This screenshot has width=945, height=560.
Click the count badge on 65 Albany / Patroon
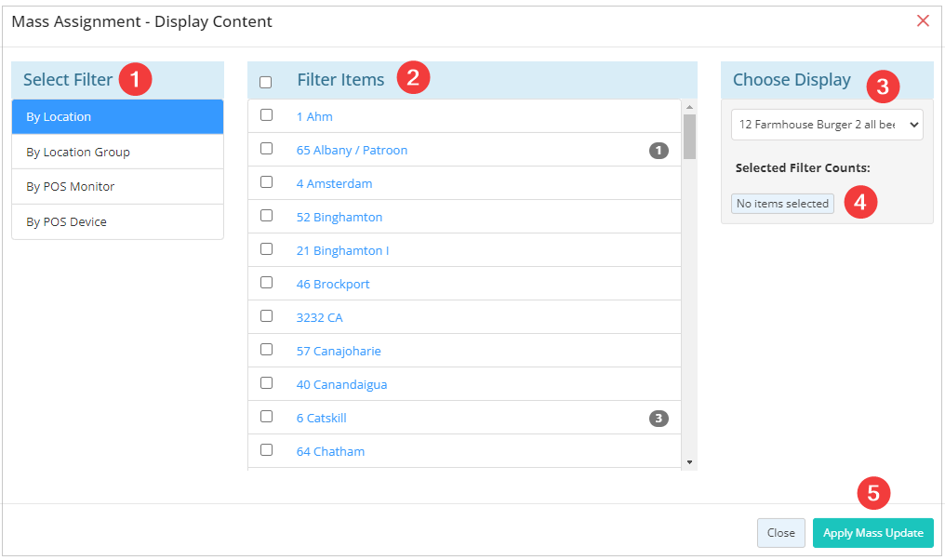[x=659, y=150]
